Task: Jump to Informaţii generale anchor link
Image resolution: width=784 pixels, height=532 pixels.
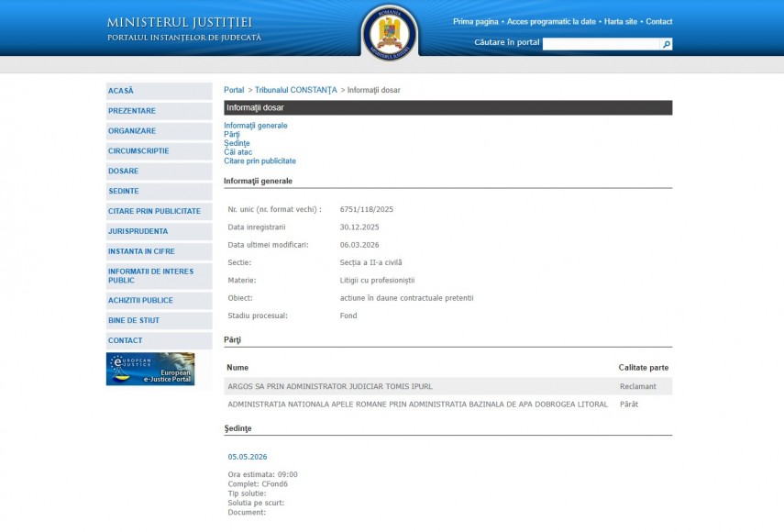Action: coord(256,126)
